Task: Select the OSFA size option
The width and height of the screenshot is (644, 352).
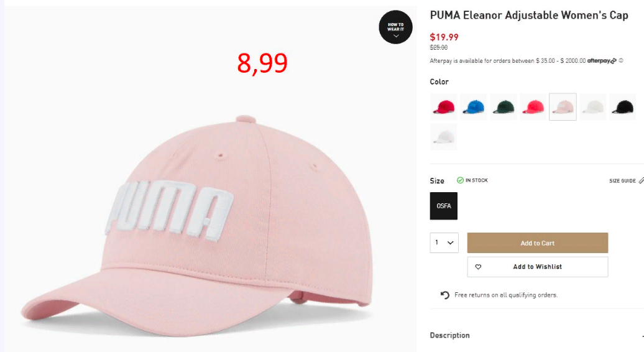Action: pos(444,206)
